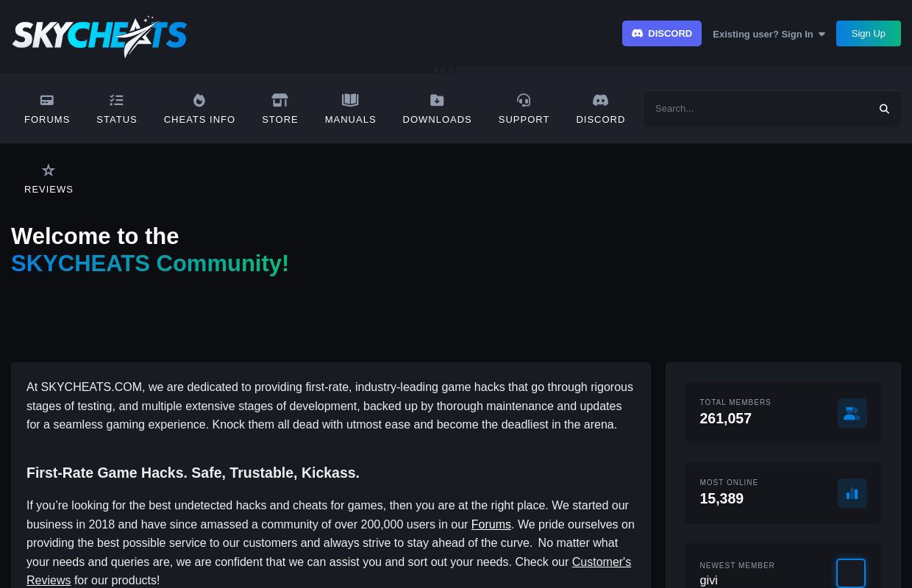The width and height of the screenshot is (912, 588).
Task: Click the NEWEST MEMBER label
Action: coord(737,566)
